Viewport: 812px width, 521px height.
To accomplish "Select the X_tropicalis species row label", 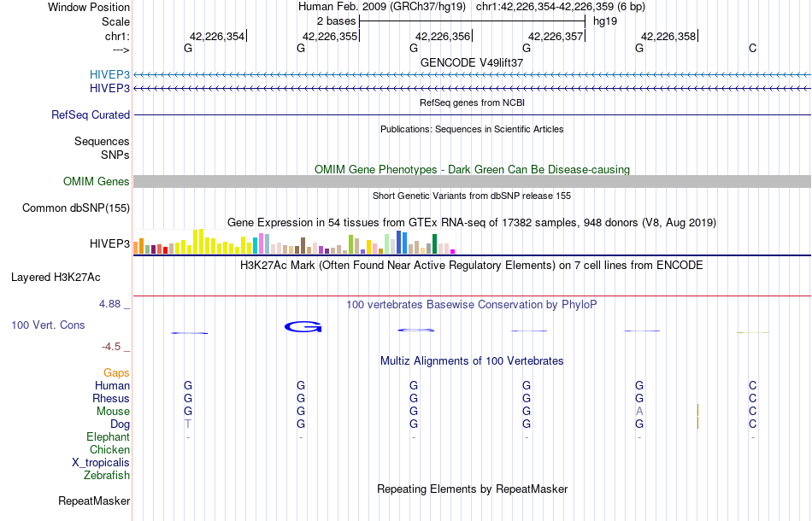I will [101, 463].
